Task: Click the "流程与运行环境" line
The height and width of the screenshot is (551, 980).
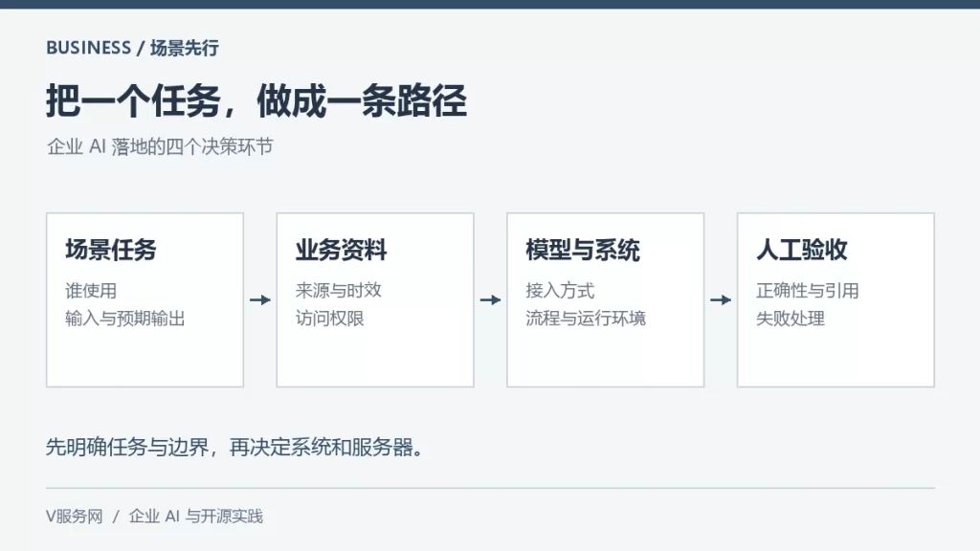Action: 586,319
